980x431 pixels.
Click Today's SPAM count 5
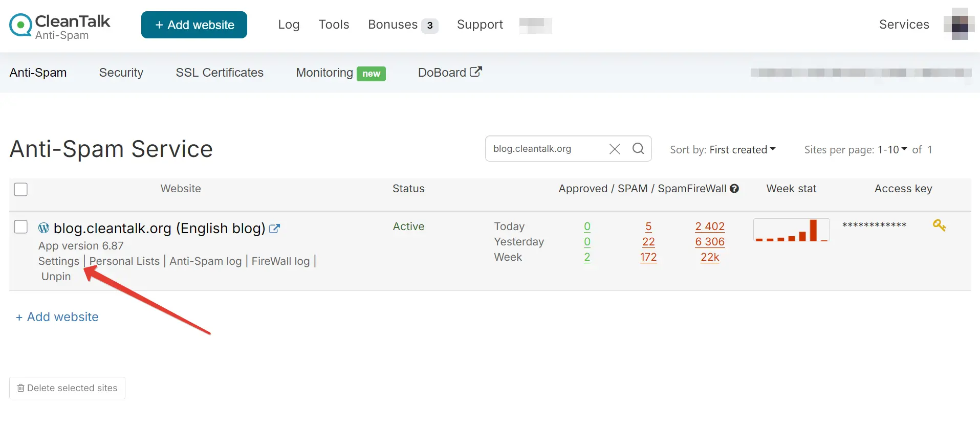(648, 226)
